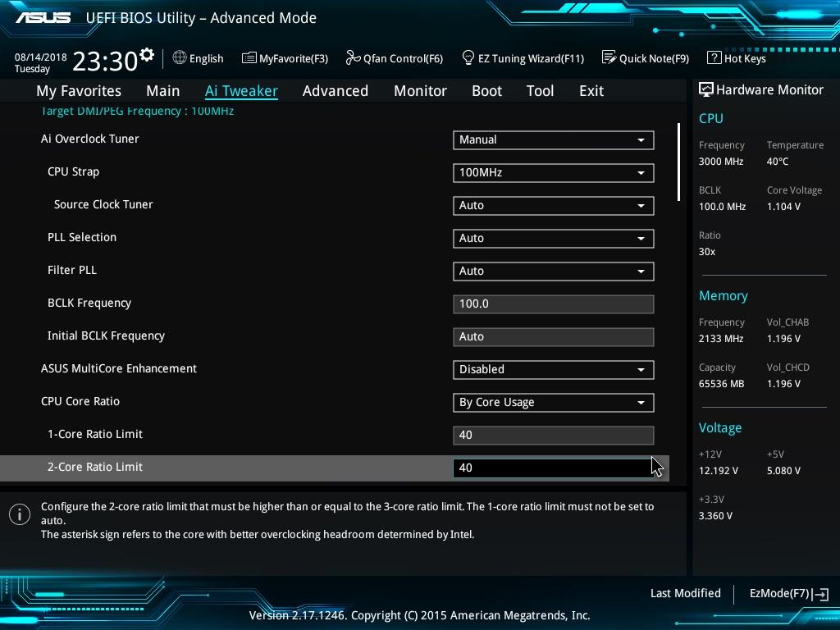The width and height of the screenshot is (840, 630).
Task: Click the 23:30 clock display
Action: [105, 61]
